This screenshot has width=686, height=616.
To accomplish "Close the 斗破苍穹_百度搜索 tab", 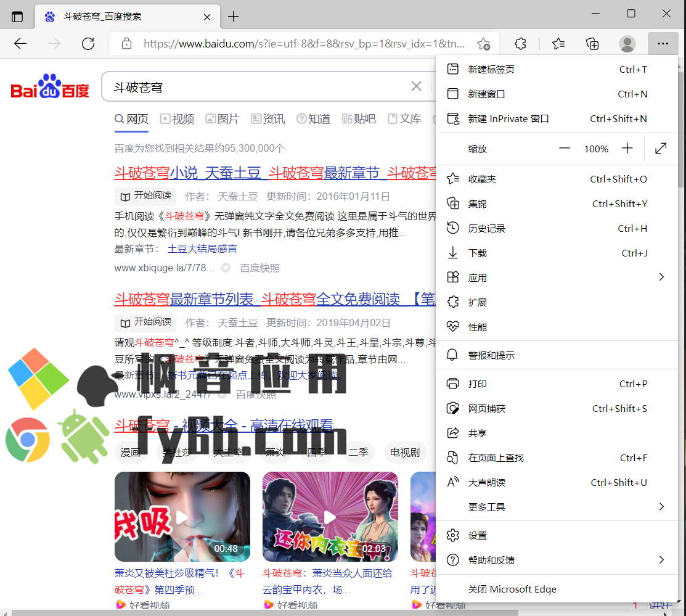I will pos(207,17).
